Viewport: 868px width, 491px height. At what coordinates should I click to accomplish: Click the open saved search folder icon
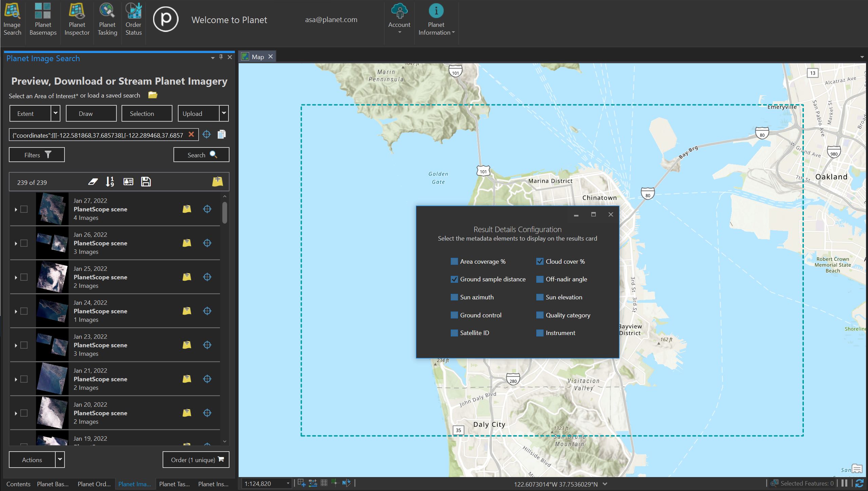point(153,95)
